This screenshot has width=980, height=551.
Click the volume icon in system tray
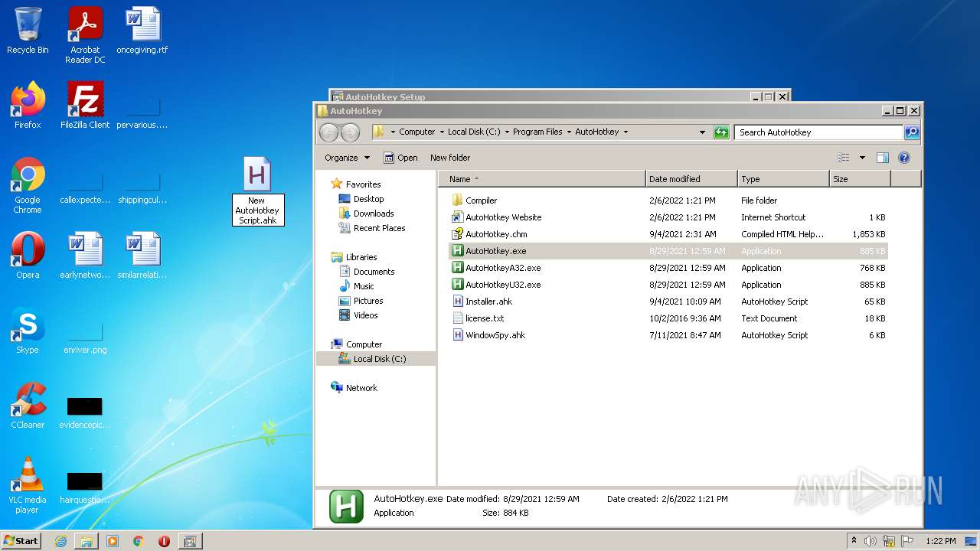coord(871,541)
